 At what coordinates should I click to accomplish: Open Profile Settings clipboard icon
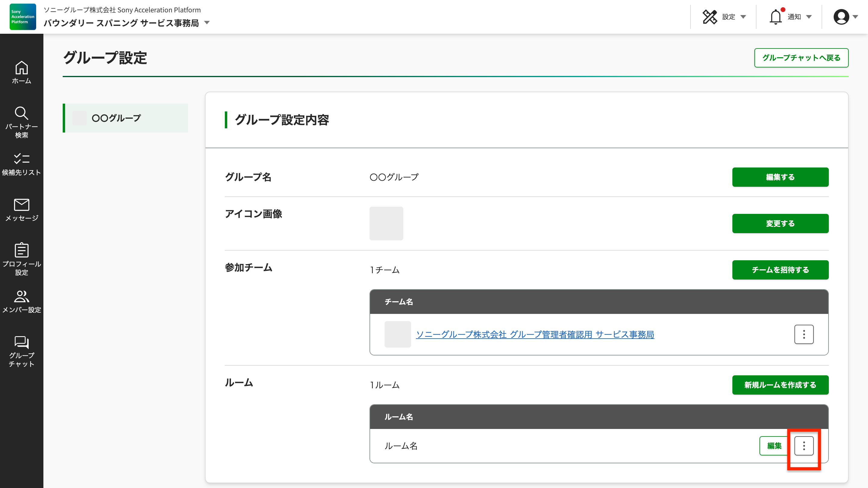[x=22, y=250]
